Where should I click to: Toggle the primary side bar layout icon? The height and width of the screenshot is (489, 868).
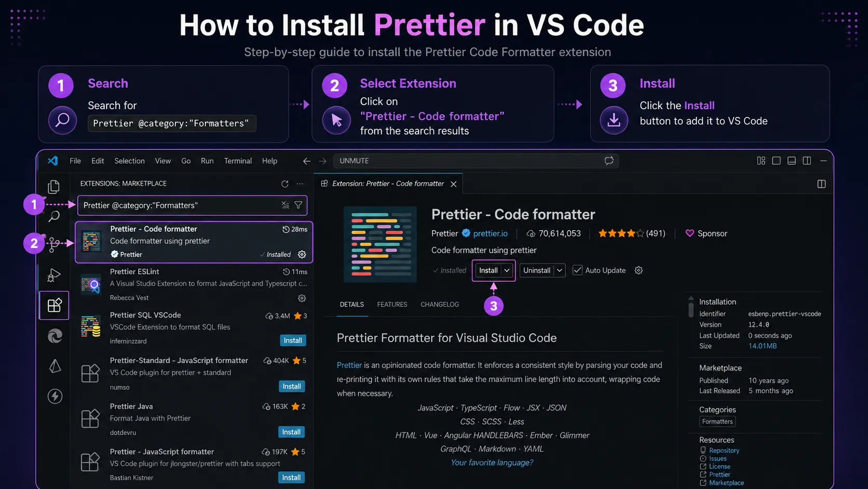pyautogui.click(x=776, y=161)
